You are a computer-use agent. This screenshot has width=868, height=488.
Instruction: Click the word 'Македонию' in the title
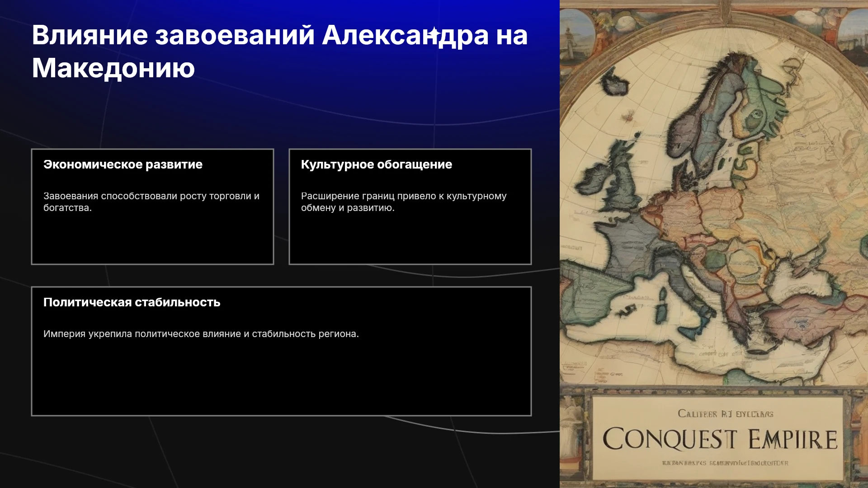tap(113, 68)
